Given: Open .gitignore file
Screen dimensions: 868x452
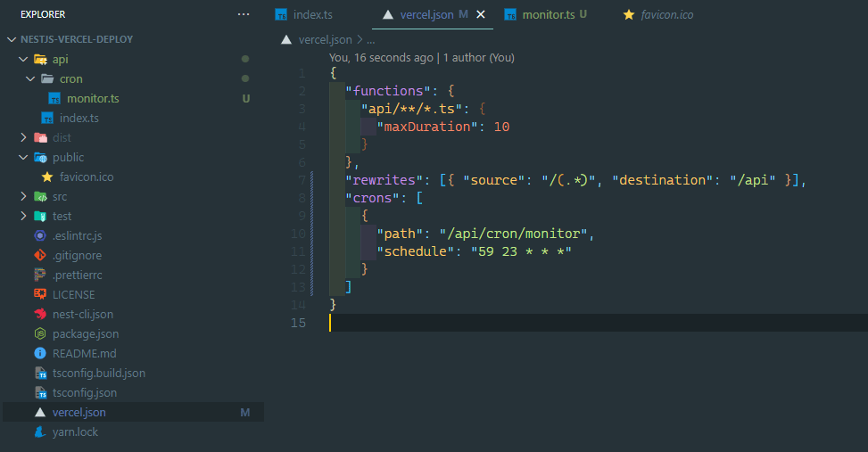Looking at the screenshot, I should 77,255.
